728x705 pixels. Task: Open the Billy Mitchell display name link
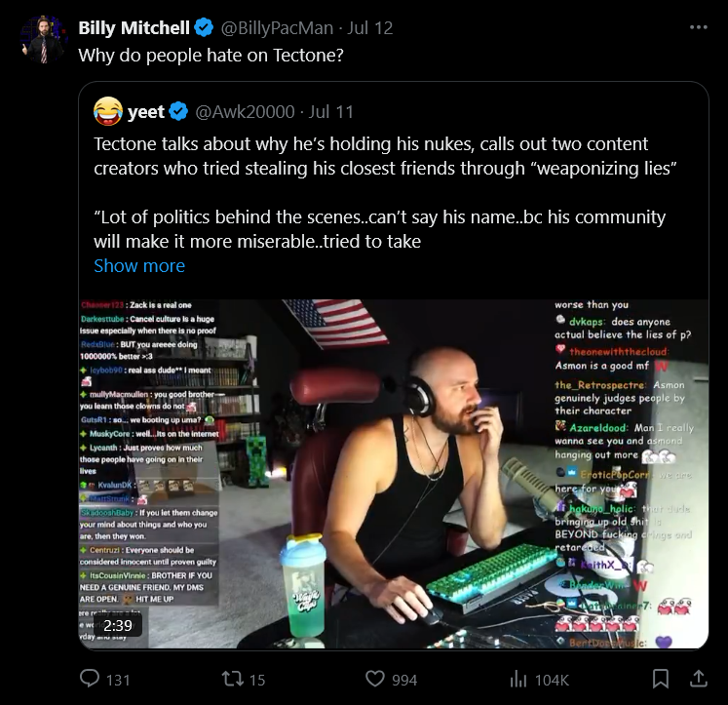(x=134, y=28)
